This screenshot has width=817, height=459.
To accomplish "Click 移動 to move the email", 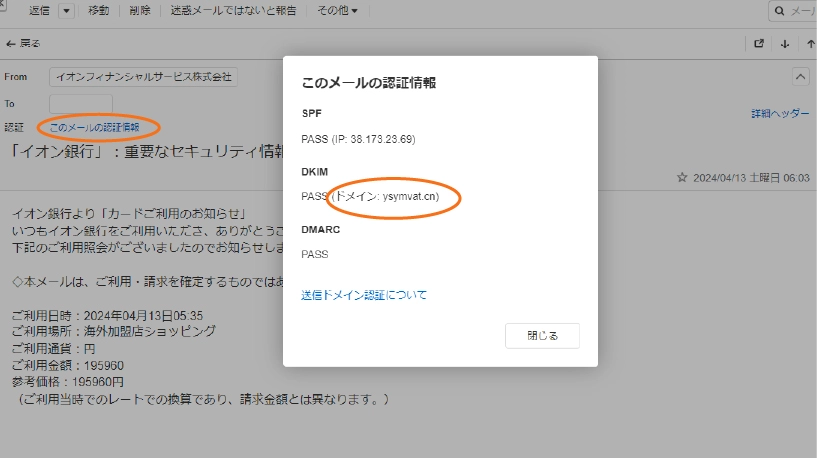I will point(99,11).
